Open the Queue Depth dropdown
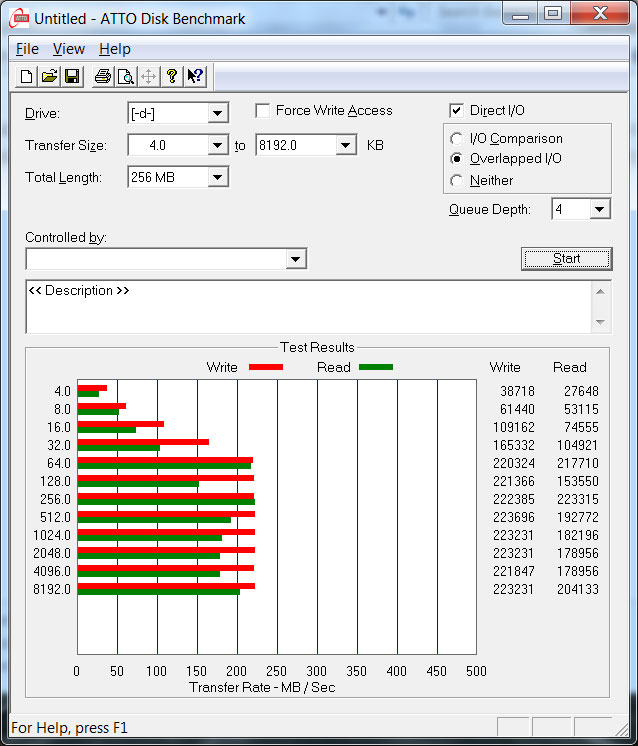The width and height of the screenshot is (638, 746). (x=599, y=209)
